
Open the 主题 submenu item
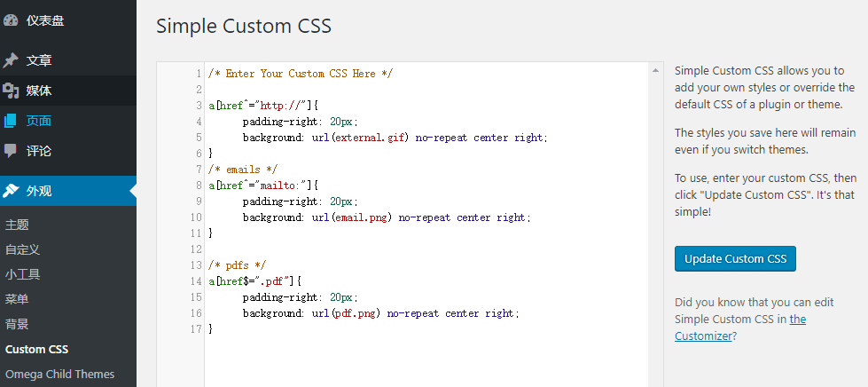click(17, 225)
